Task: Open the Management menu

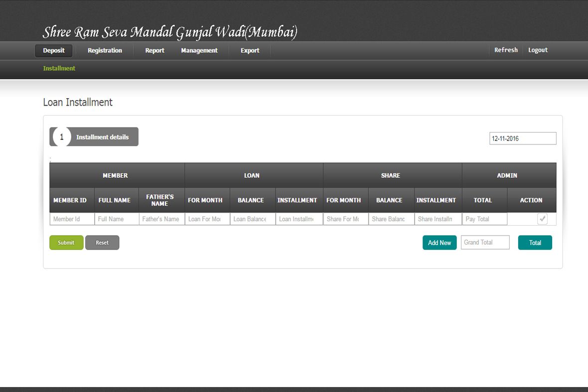Action: click(199, 51)
